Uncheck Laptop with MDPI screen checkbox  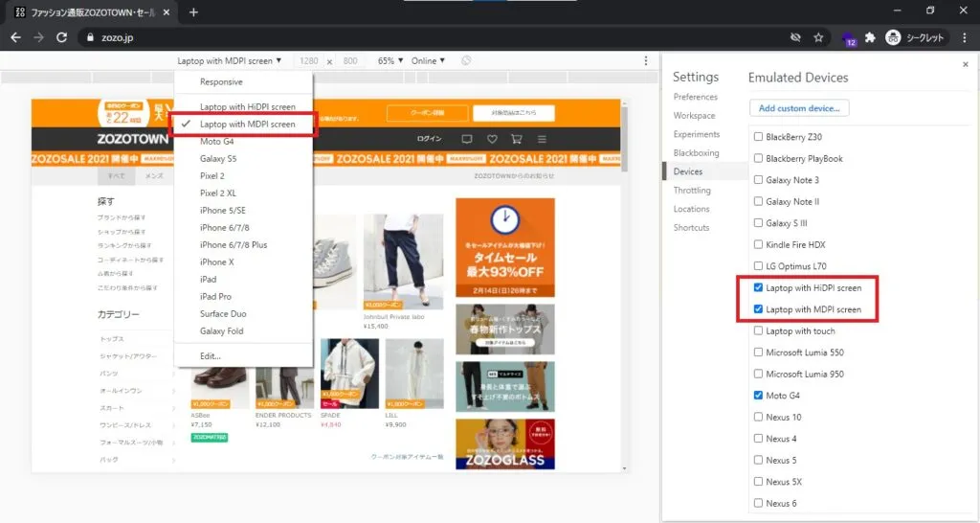coord(758,309)
